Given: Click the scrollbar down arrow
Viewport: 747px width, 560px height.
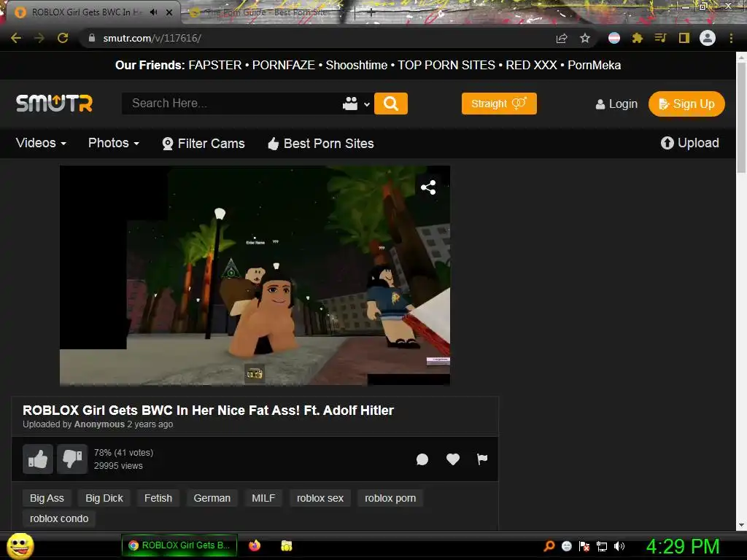Looking at the screenshot, I should tap(741, 525).
